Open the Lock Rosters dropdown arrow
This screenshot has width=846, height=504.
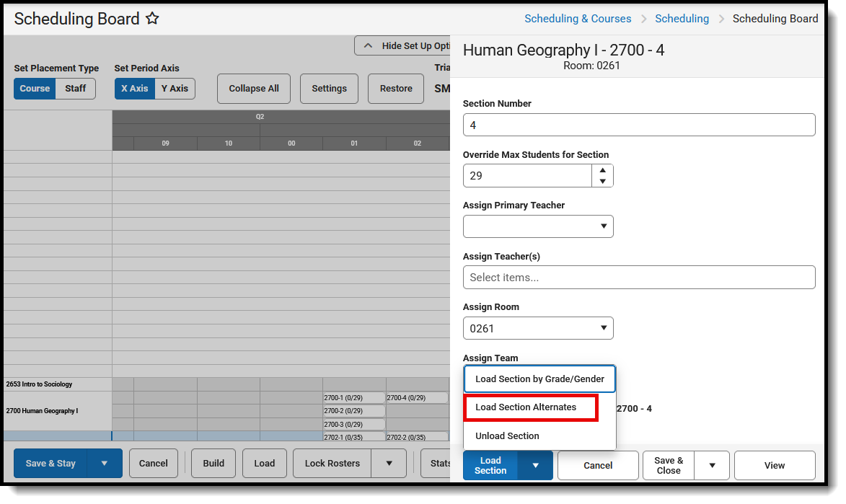pyautogui.click(x=389, y=464)
